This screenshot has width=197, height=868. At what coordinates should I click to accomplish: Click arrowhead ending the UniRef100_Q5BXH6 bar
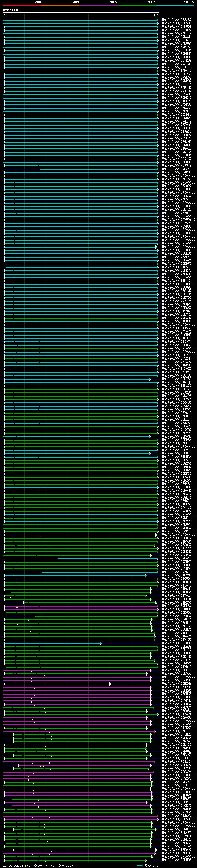click(110, 684)
